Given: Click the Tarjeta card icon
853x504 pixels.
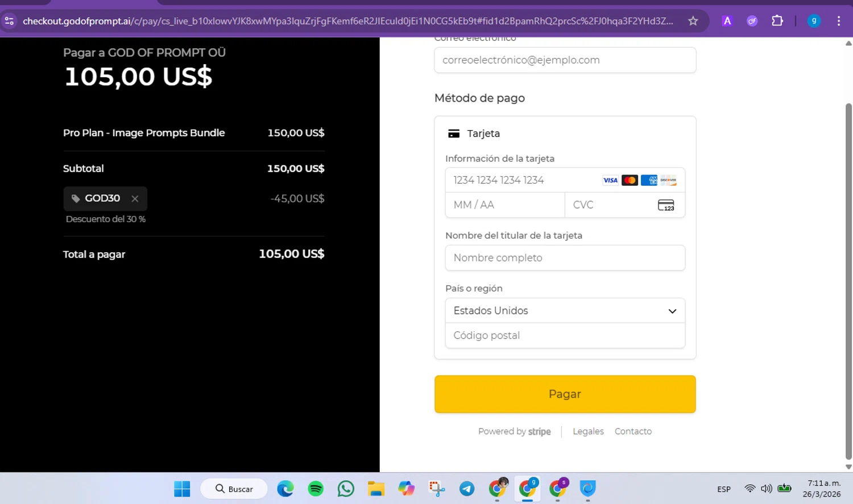Looking at the screenshot, I should tap(454, 134).
